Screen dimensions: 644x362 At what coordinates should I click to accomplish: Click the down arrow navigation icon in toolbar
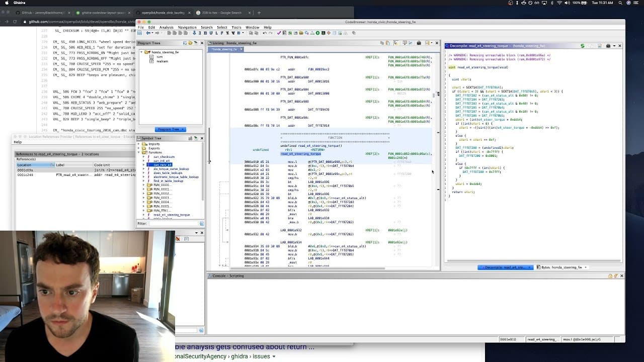pos(195,33)
